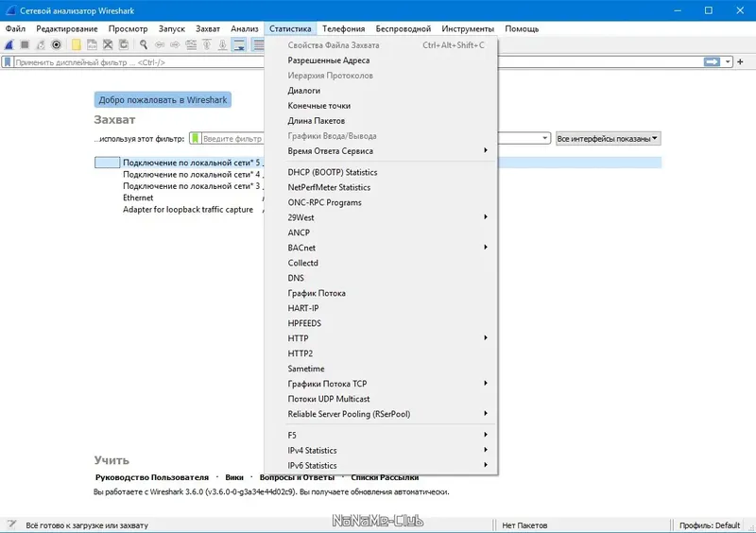Click the 'Профиль: Default' status bar entry

pos(710,525)
